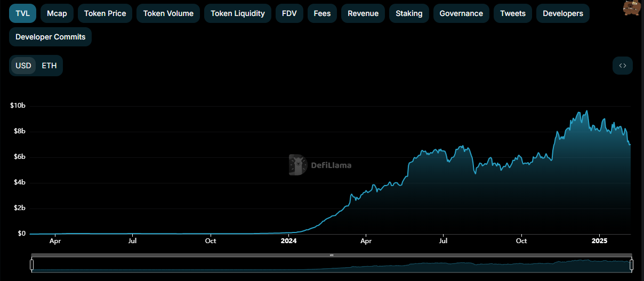Image resolution: width=644 pixels, height=281 pixels.
Task: Click the embed code icon button
Action: (x=622, y=66)
